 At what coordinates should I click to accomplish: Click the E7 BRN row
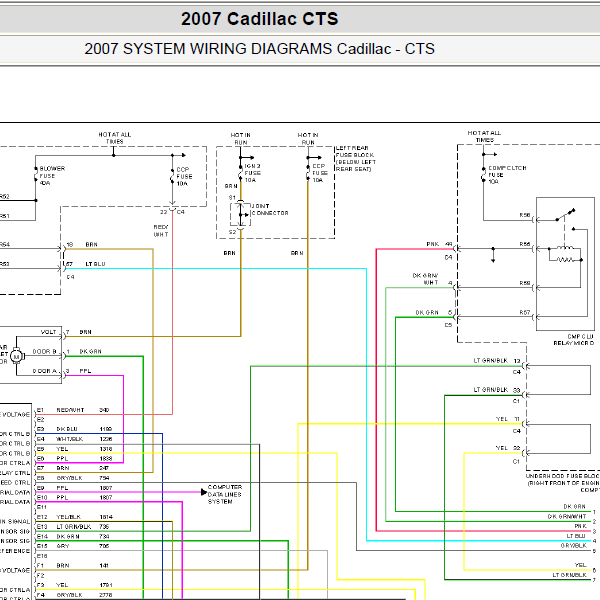(x=73, y=468)
